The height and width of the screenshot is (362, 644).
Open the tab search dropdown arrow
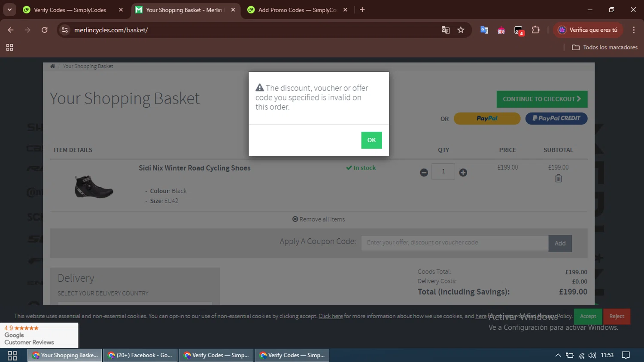(x=9, y=10)
